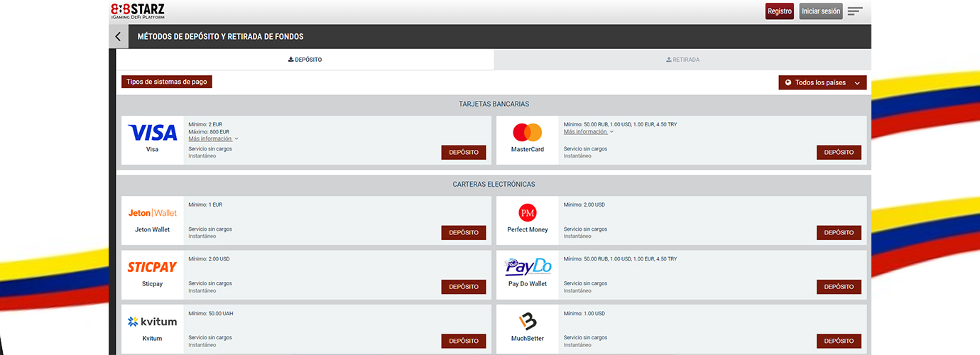Click 'Mínimo: 1.00 USD' for MuchBetter
Viewport: 980px width, 355px height.
point(584,313)
